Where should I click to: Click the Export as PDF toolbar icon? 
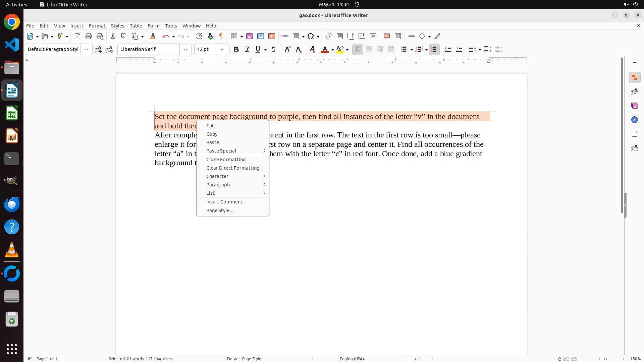tap(77, 36)
